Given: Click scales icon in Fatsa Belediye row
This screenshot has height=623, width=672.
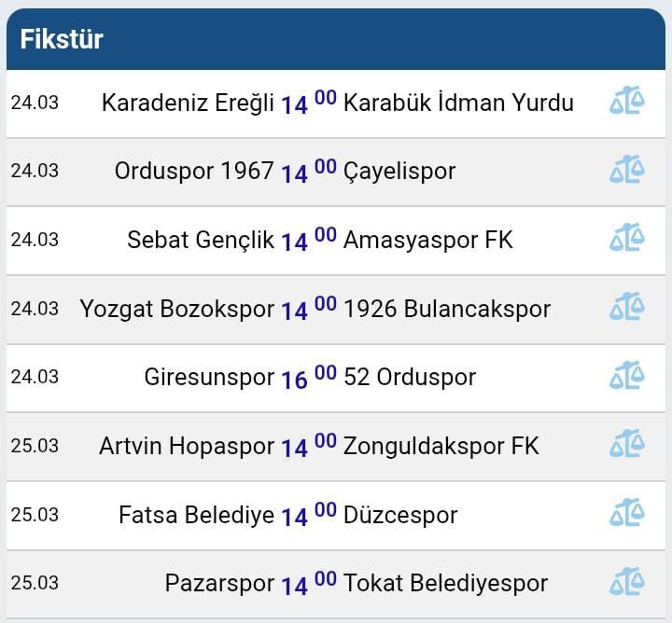Looking at the screenshot, I should [626, 514].
